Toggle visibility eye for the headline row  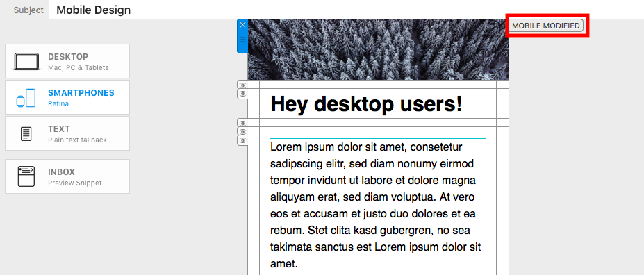[x=242, y=94]
